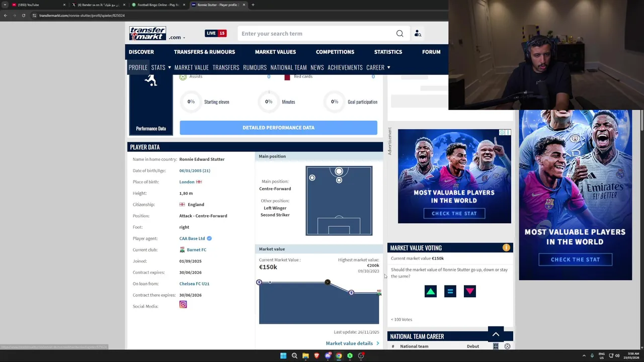
Task: Vote market value stays the same
Action: pos(450,291)
